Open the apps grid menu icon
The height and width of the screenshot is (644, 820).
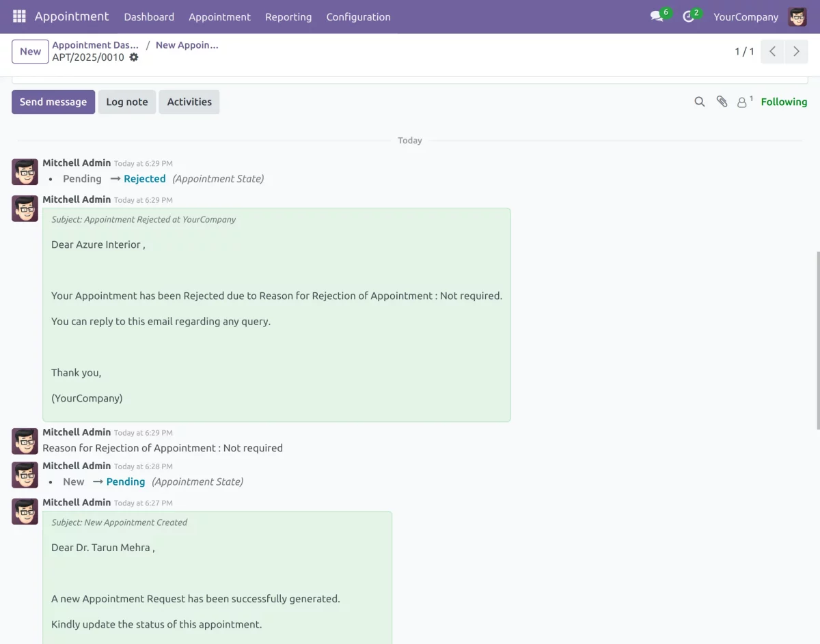pos(19,16)
